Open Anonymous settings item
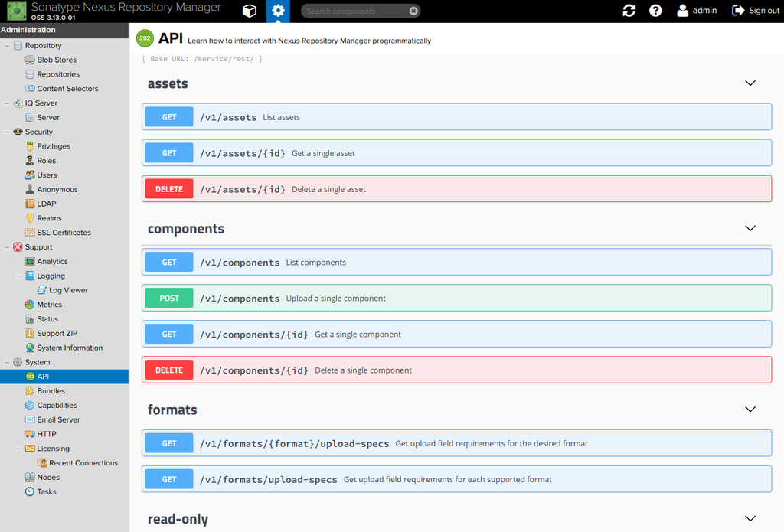The width and height of the screenshot is (784, 532). tap(57, 190)
